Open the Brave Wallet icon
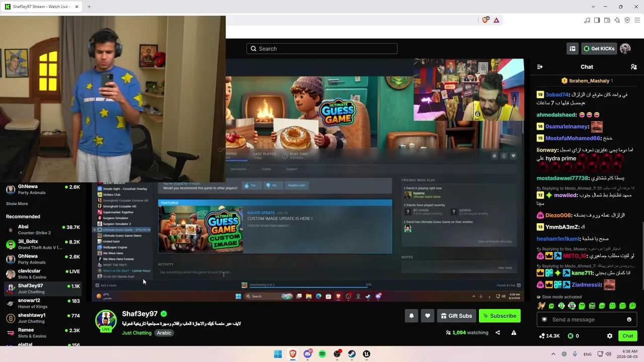 click(607, 20)
